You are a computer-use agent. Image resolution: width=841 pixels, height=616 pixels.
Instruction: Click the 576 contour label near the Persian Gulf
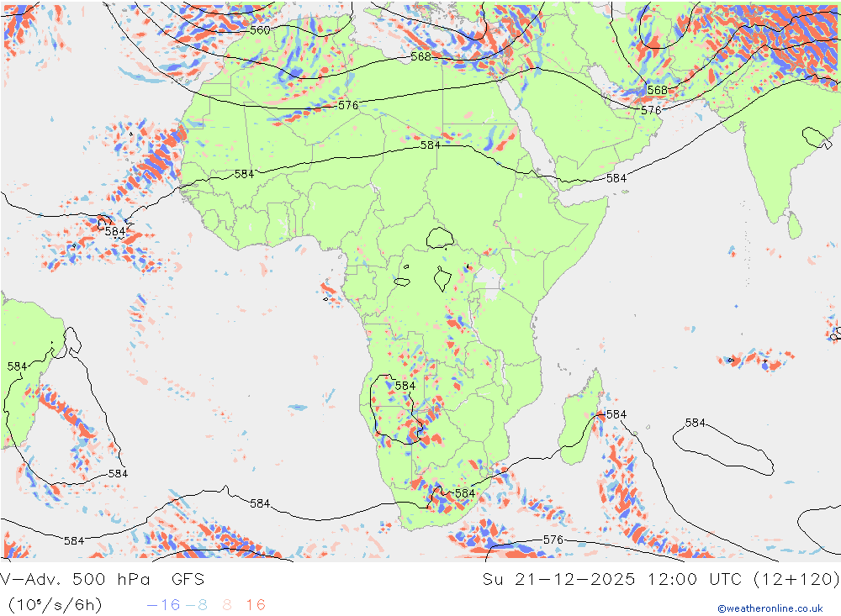[651, 110]
